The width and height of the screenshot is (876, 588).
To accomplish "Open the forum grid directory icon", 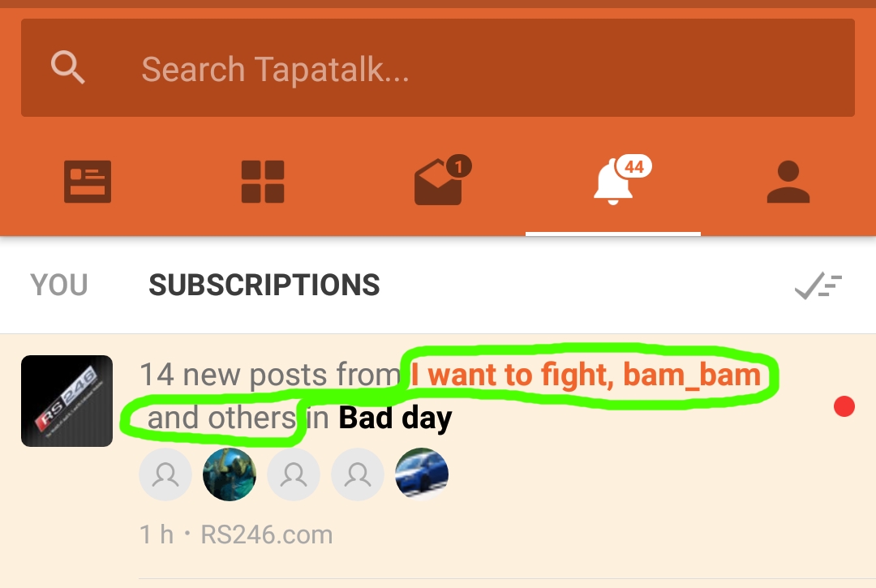I will click(x=263, y=182).
